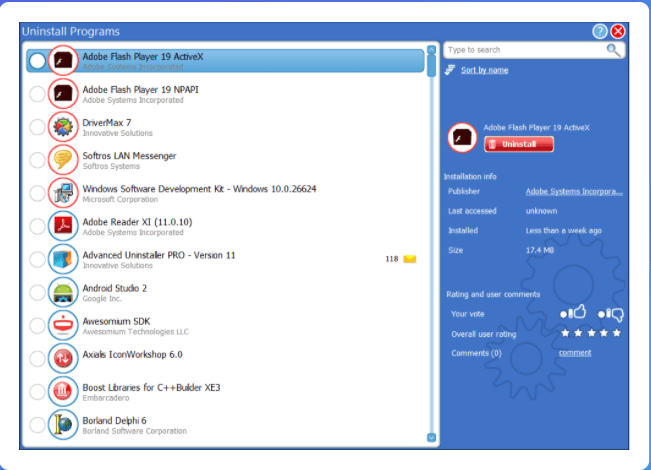Check the Windows Software Development Kit checkbox
Image resolution: width=651 pixels, height=470 pixels.
(x=37, y=193)
